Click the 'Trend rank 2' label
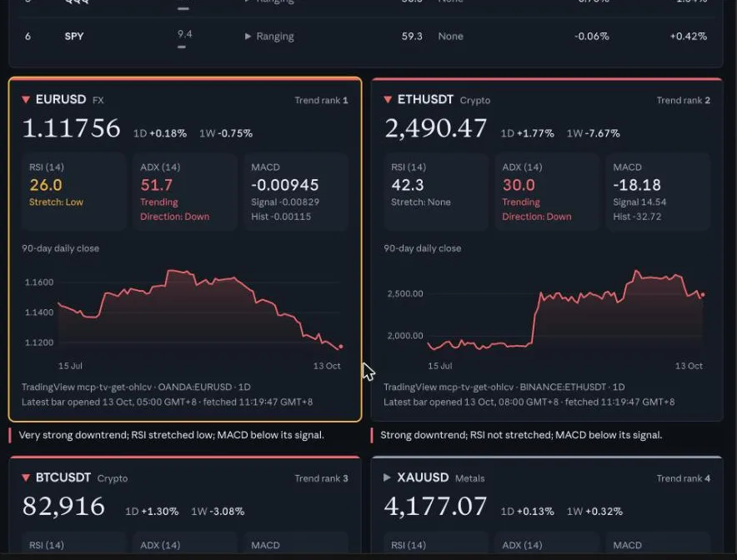 pyautogui.click(x=684, y=100)
